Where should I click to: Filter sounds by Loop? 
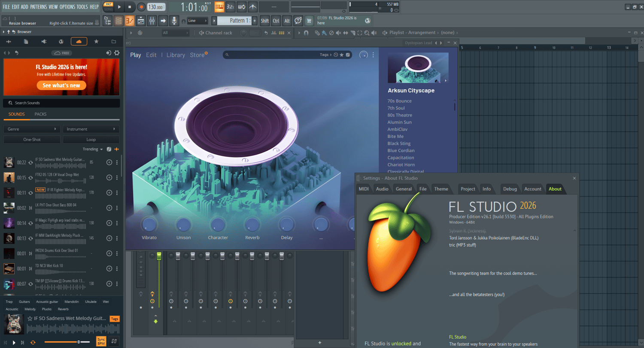click(x=91, y=140)
